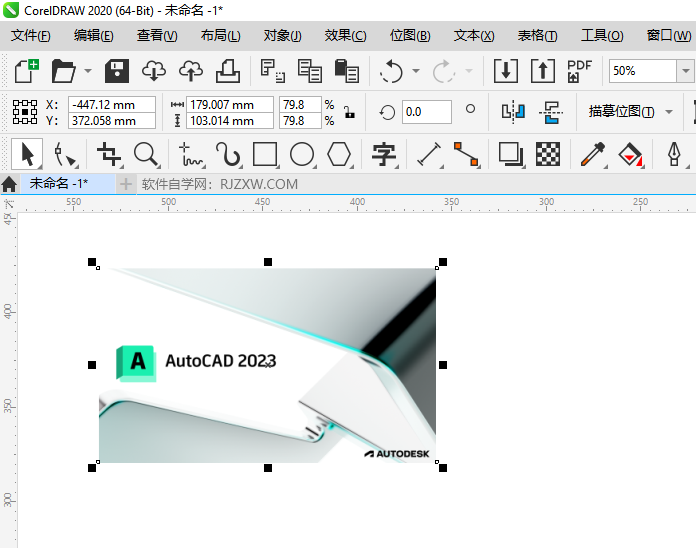Select the Connector tool
This screenshot has width=696, height=548.
pyautogui.click(x=466, y=154)
